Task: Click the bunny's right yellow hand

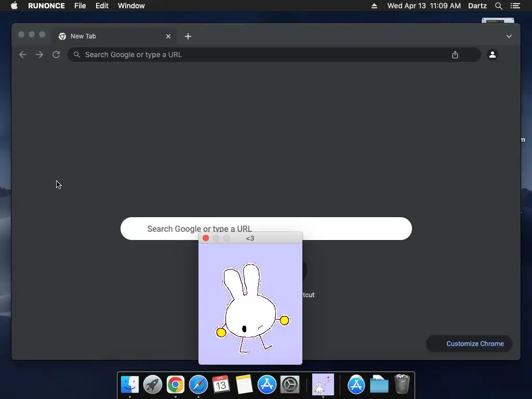Action: click(285, 320)
